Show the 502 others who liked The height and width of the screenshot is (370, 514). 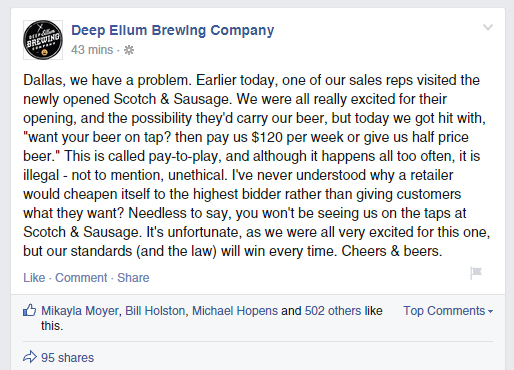click(333, 311)
